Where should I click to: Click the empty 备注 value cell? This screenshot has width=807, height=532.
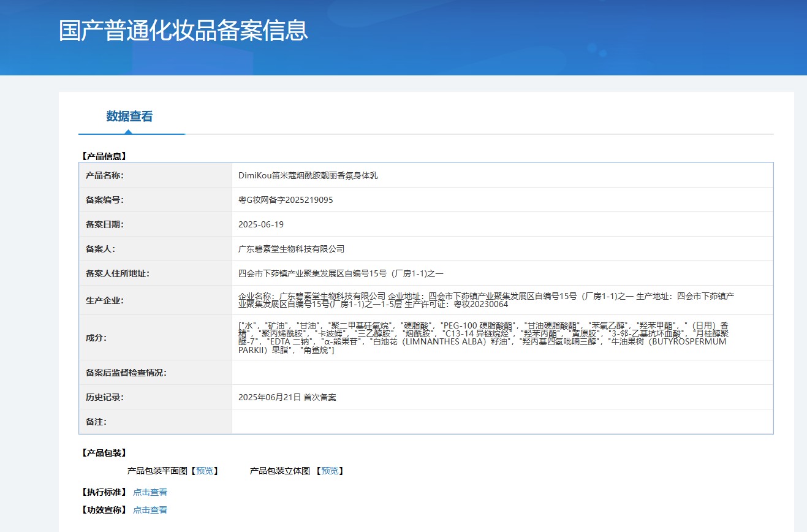tap(502, 422)
